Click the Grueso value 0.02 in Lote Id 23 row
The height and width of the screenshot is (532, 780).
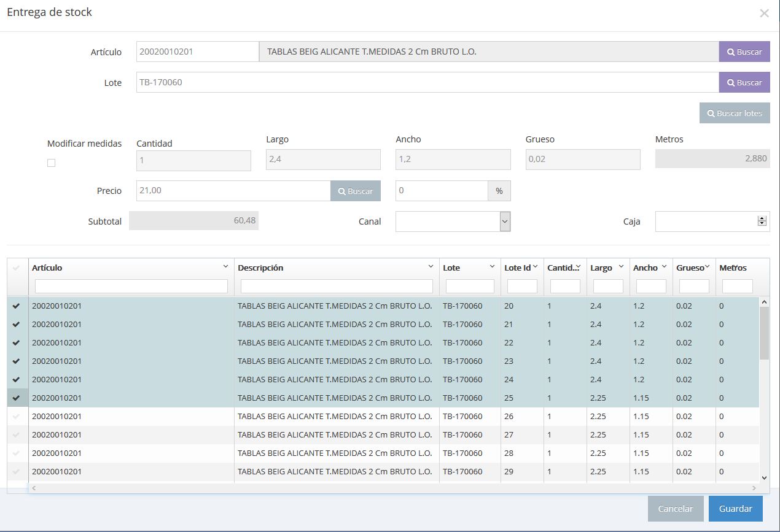tap(684, 361)
